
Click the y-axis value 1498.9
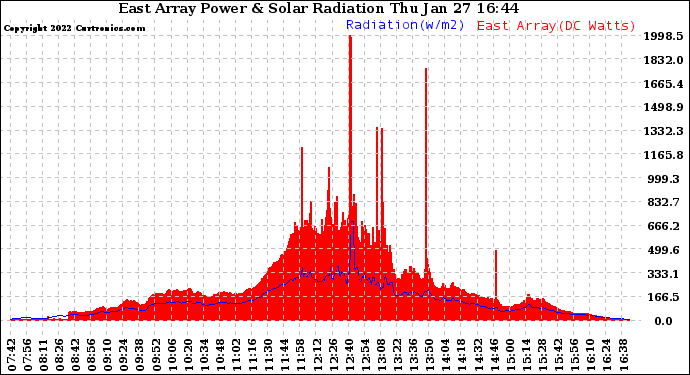pos(664,107)
